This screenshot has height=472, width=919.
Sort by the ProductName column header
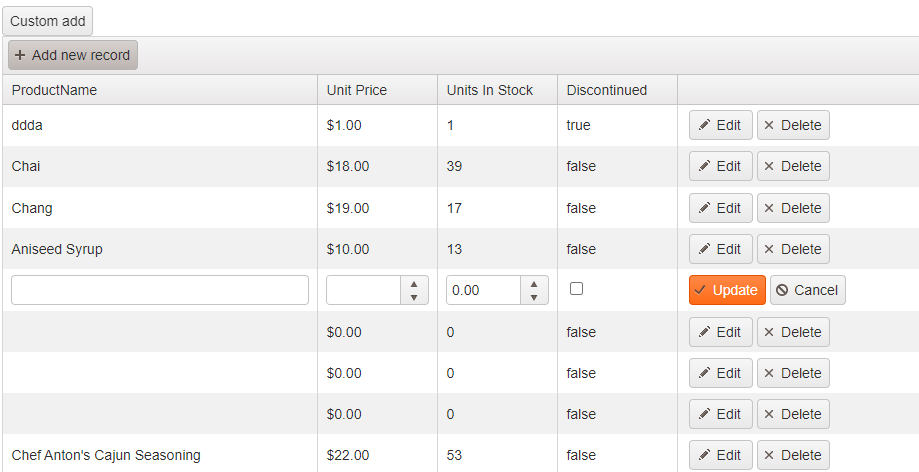click(54, 90)
